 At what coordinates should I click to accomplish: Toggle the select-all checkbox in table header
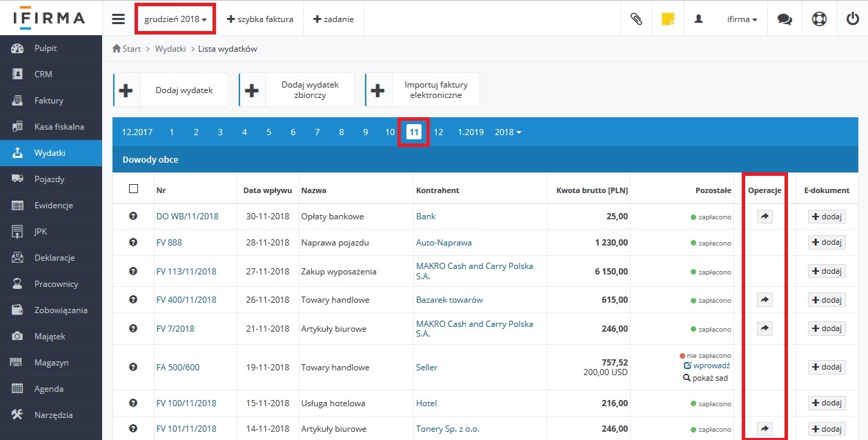(x=134, y=189)
